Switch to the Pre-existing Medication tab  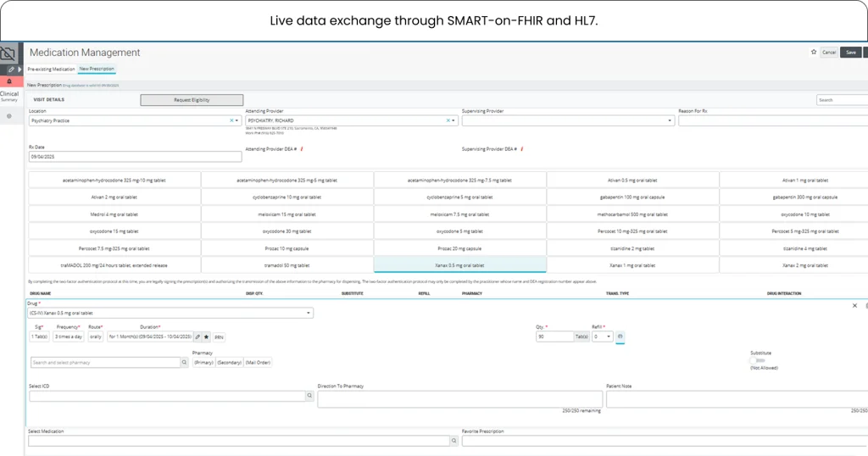pyautogui.click(x=52, y=69)
